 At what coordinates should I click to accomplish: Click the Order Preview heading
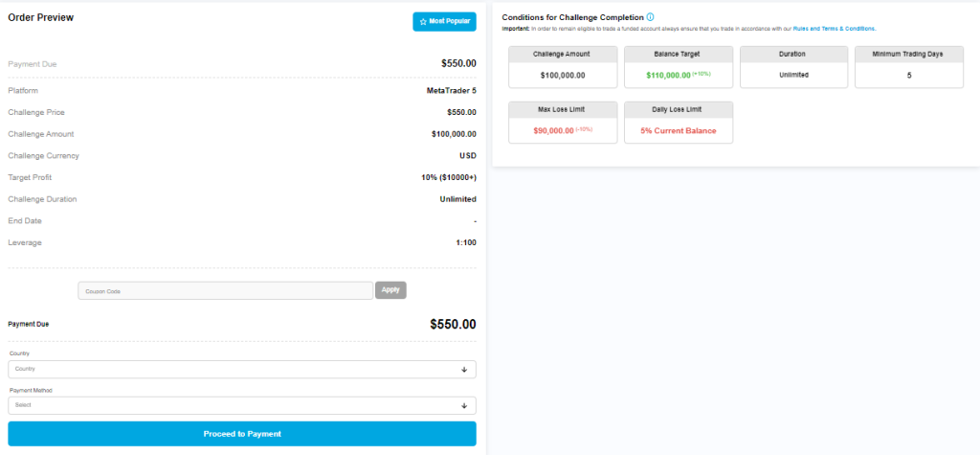point(40,17)
